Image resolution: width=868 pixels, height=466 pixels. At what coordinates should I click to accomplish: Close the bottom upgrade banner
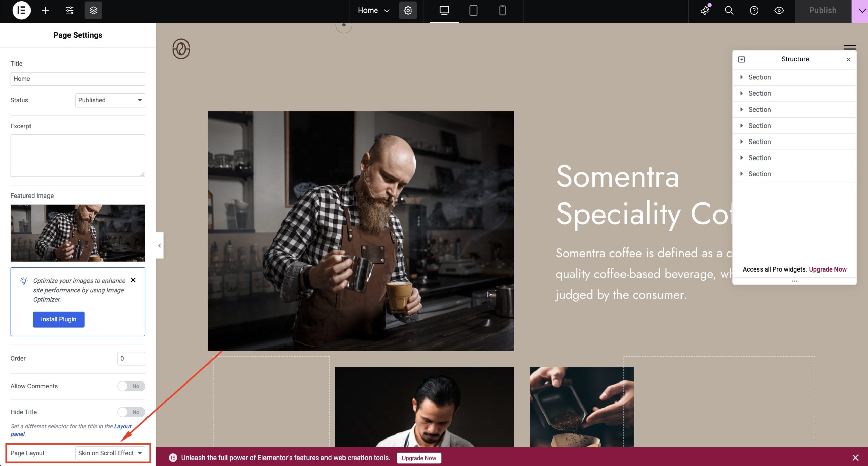855,458
